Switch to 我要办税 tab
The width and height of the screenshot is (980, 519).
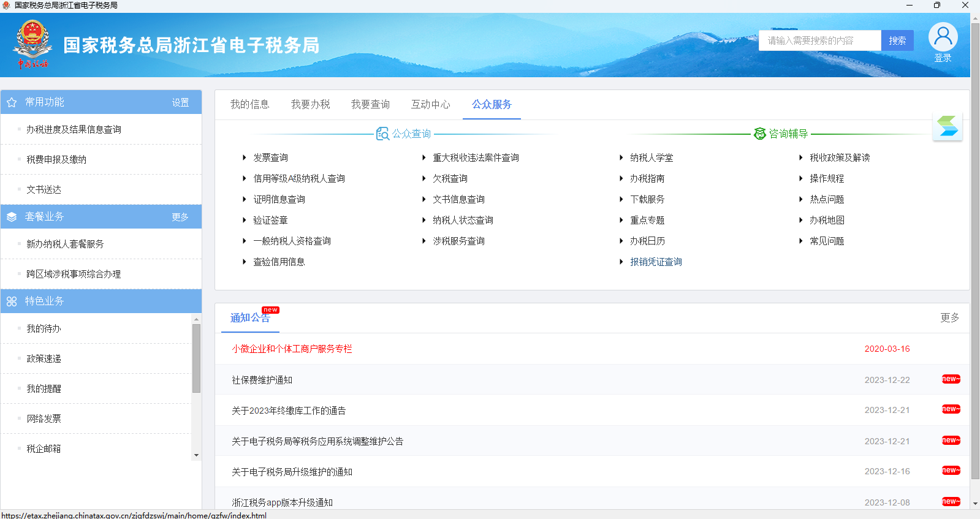tap(310, 104)
